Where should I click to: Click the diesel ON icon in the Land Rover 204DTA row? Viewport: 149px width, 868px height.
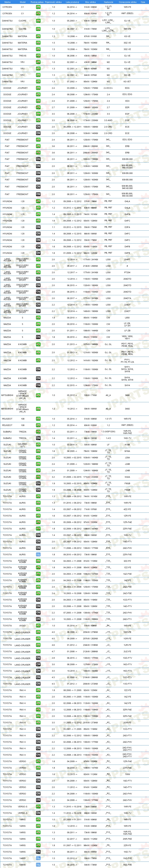(x=38, y=298)
